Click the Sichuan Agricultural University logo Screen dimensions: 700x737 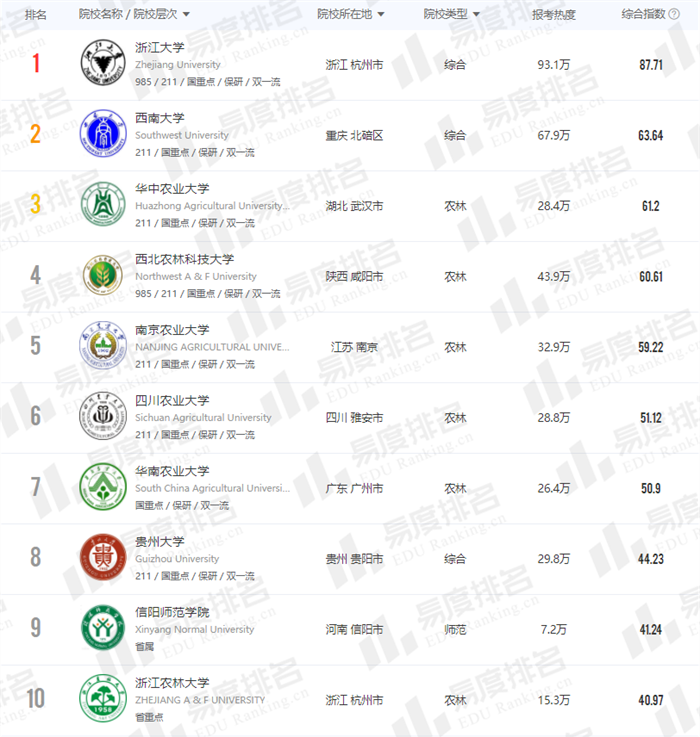point(101,418)
